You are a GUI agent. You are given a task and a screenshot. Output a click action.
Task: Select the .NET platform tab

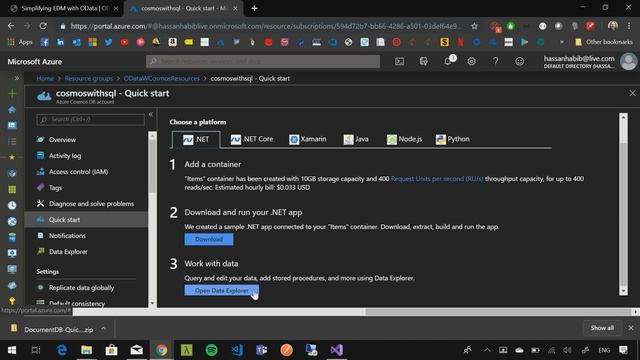196,139
